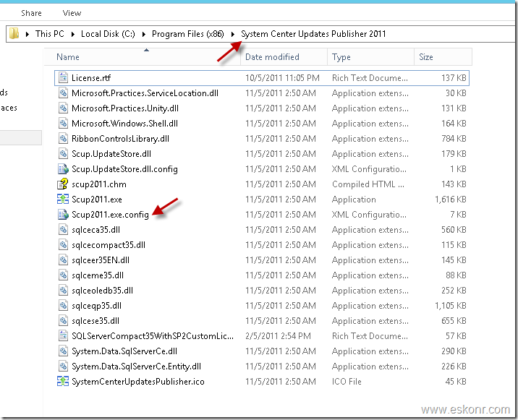This screenshot has width=518, height=420.
Task: Navigate to Program Files (x86) breadcrumb
Action: (x=187, y=34)
